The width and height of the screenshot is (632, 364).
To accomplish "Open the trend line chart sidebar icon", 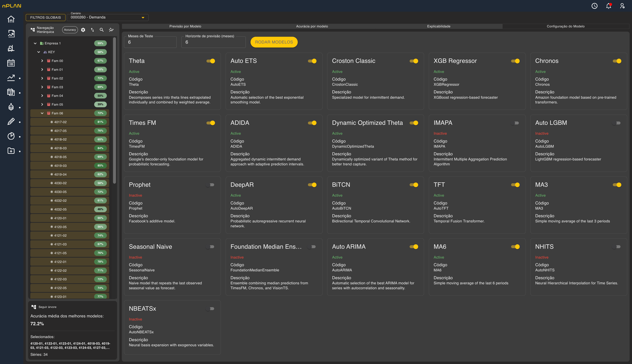I will point(11,78).
